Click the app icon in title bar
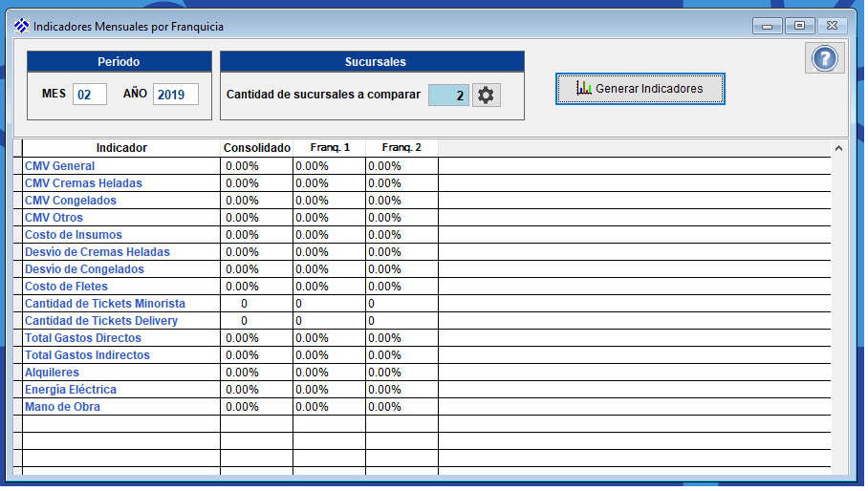 point(21,26)
